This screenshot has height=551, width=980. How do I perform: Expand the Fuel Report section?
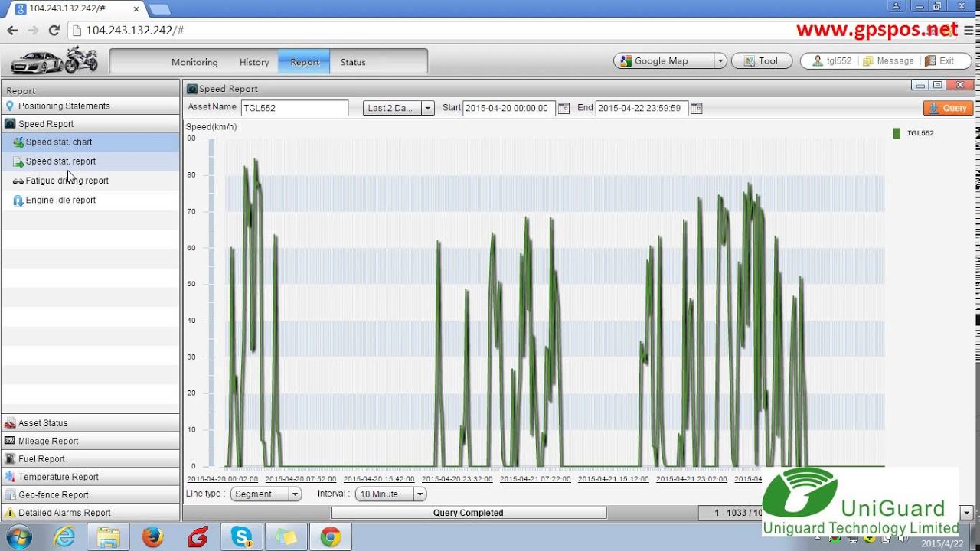click(x=90, y=458)
